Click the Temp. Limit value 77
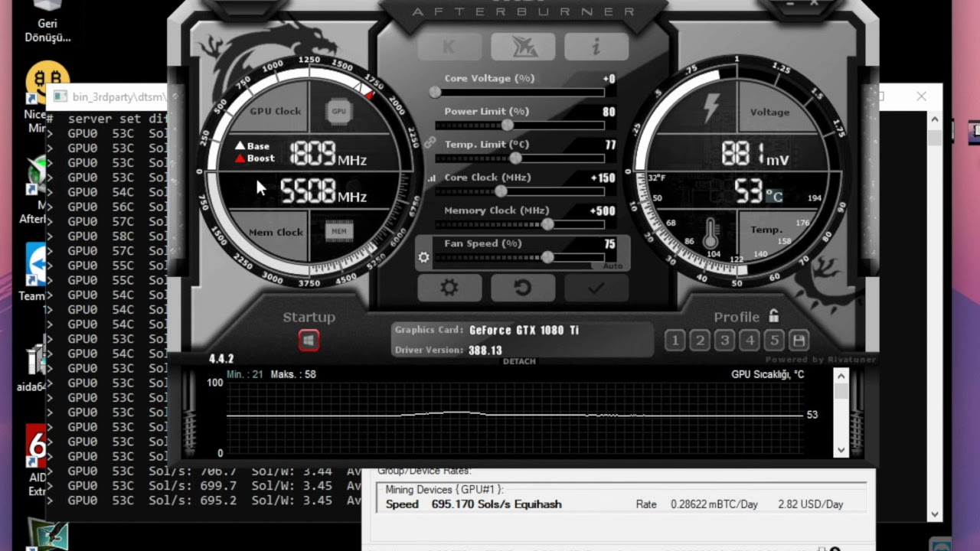The height and width of the screenshot is (551, 980). pyautogui.click(x=610, y=145)
